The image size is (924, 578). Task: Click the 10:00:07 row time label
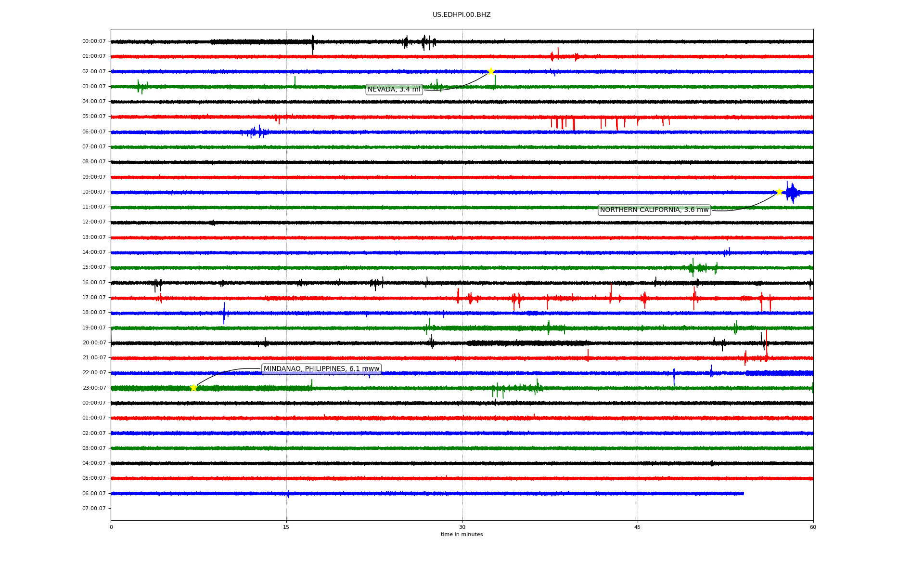pyautogui.click(x=94, y=192)
